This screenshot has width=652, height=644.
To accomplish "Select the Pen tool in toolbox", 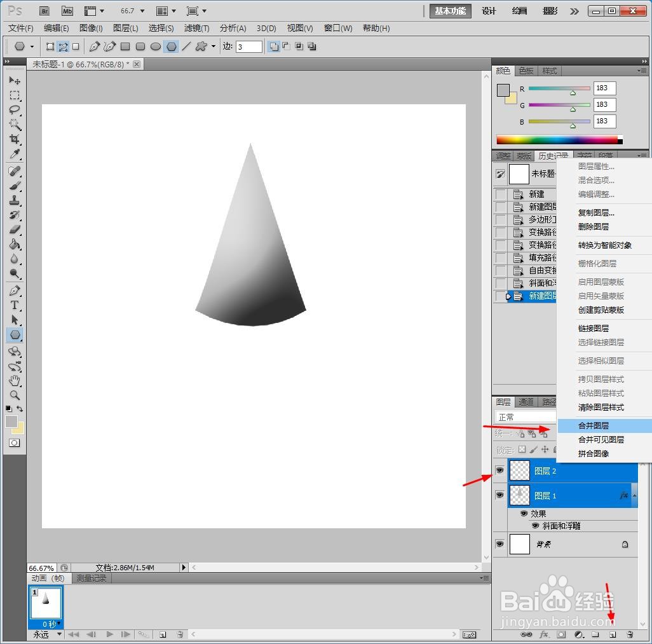I will point(15,291).
